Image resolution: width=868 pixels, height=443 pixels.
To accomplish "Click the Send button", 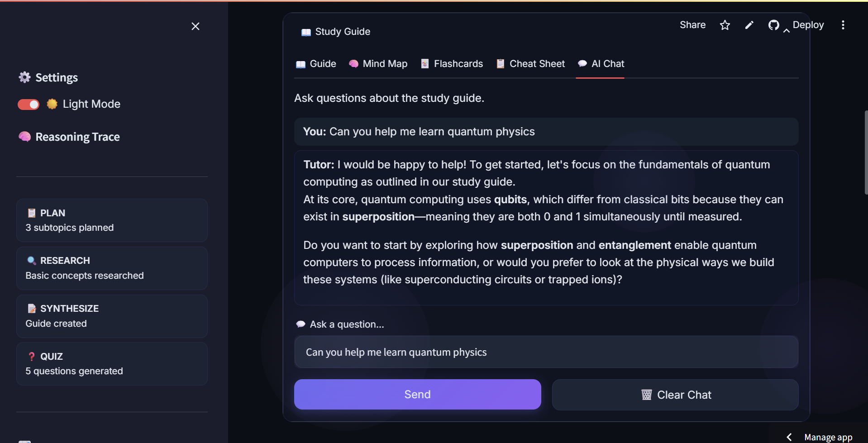I will click(418, 395).
